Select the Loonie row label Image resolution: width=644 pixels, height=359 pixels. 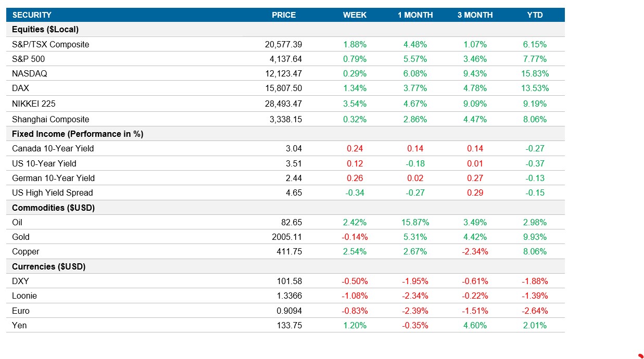pyautogui.click(x=24, y=296)
